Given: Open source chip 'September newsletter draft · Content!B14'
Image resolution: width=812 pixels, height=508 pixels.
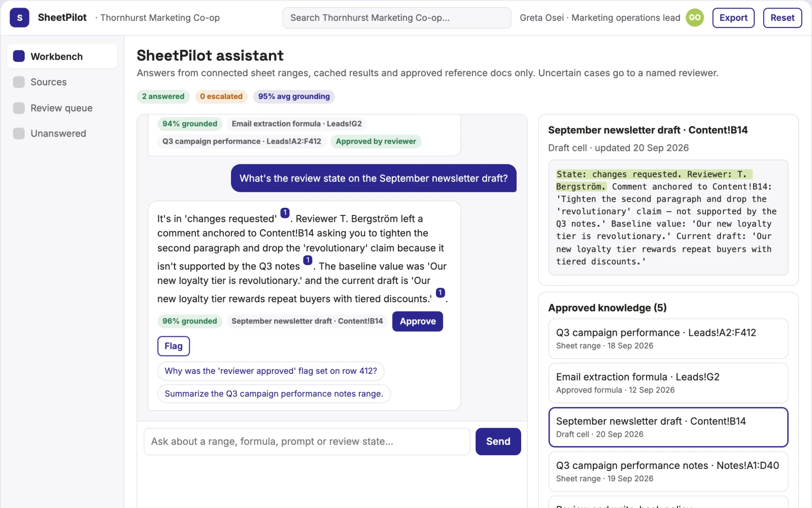Looking at the screenshot, I should 307,322.
